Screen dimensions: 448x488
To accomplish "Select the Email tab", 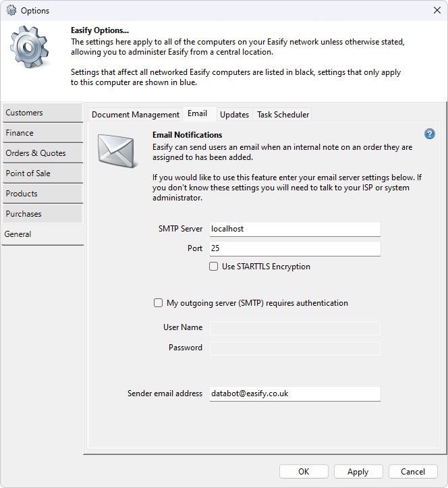I will point(198,113).
